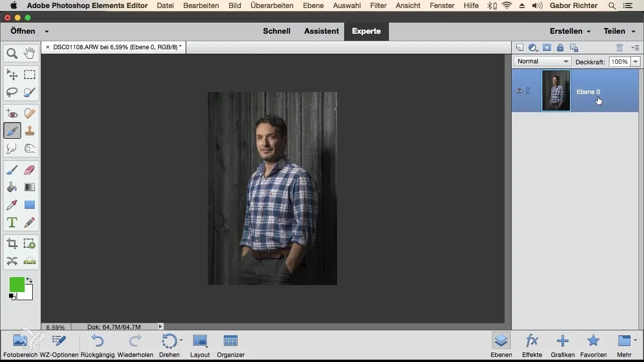644x362 pixels.
Task: Select the Pencil tool
Action: (x=30, y=222)
